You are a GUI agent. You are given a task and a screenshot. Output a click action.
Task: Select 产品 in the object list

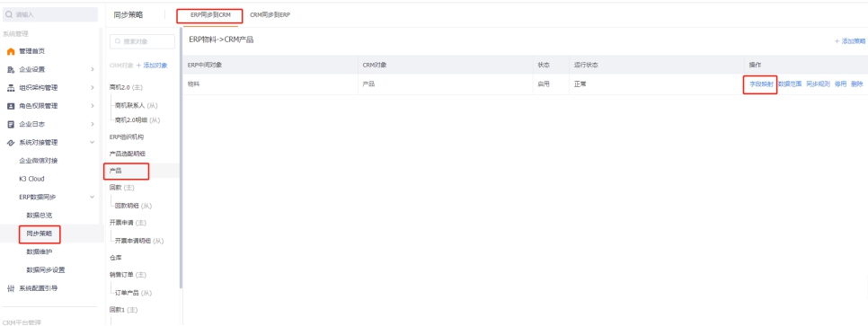coord(116,171)
